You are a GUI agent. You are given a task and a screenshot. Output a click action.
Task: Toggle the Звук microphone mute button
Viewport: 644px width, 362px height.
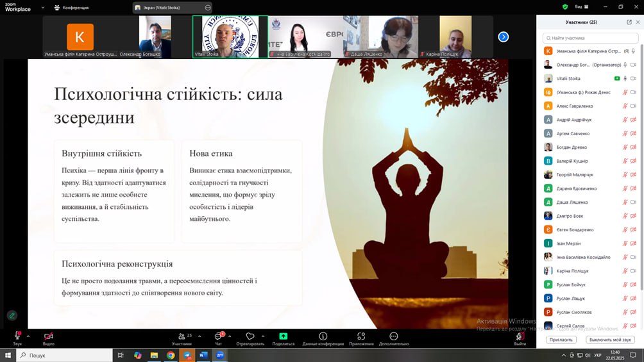[17, 336]
